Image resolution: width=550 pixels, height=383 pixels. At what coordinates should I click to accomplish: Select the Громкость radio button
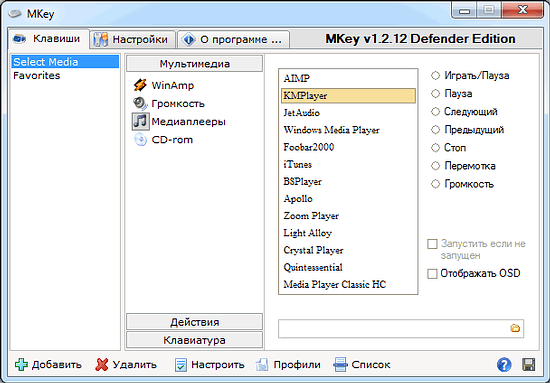click(x=435, y=184)
